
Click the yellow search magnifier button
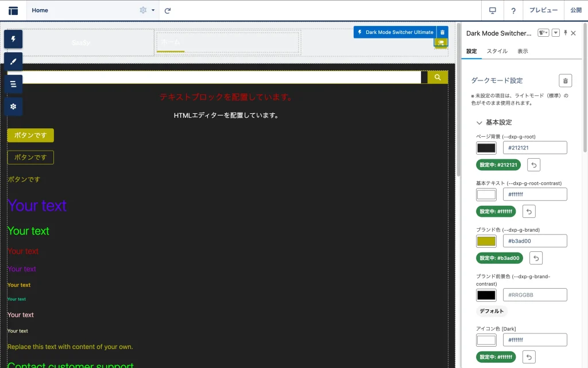438,78
